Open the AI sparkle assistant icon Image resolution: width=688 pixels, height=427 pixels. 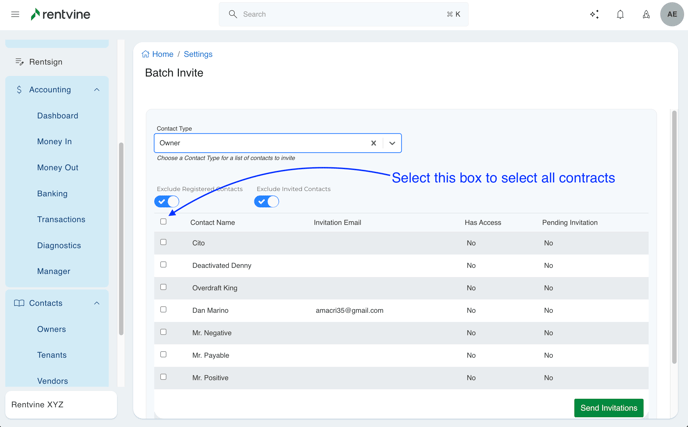pos(594,14)
